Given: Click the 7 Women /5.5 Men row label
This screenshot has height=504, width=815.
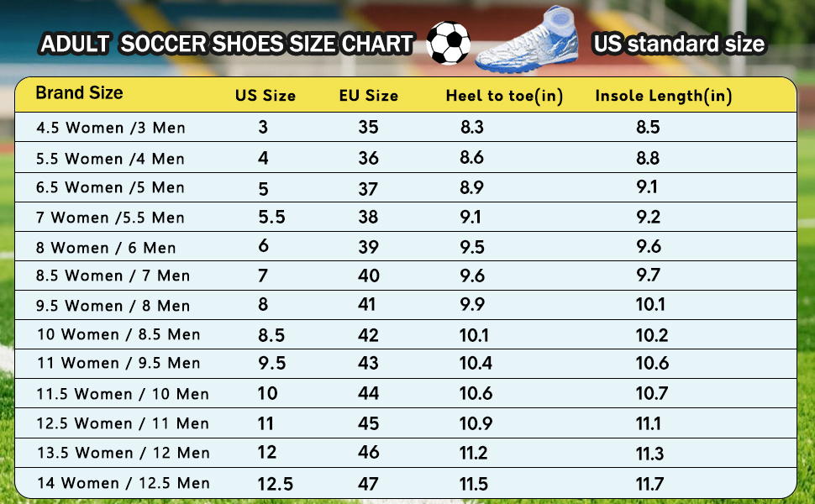Looking at the screenshot, I should pyautogui.click(x=110, y=218).
